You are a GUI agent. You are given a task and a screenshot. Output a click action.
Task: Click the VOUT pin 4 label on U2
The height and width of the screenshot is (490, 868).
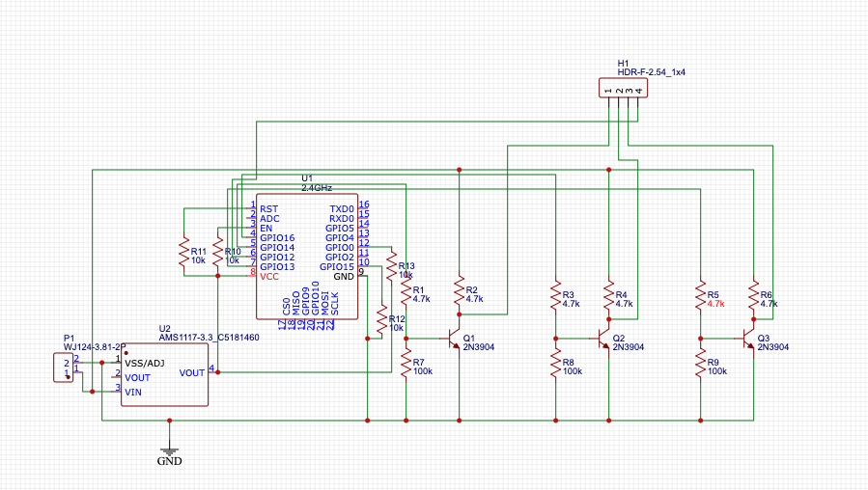tap(191, 372)
